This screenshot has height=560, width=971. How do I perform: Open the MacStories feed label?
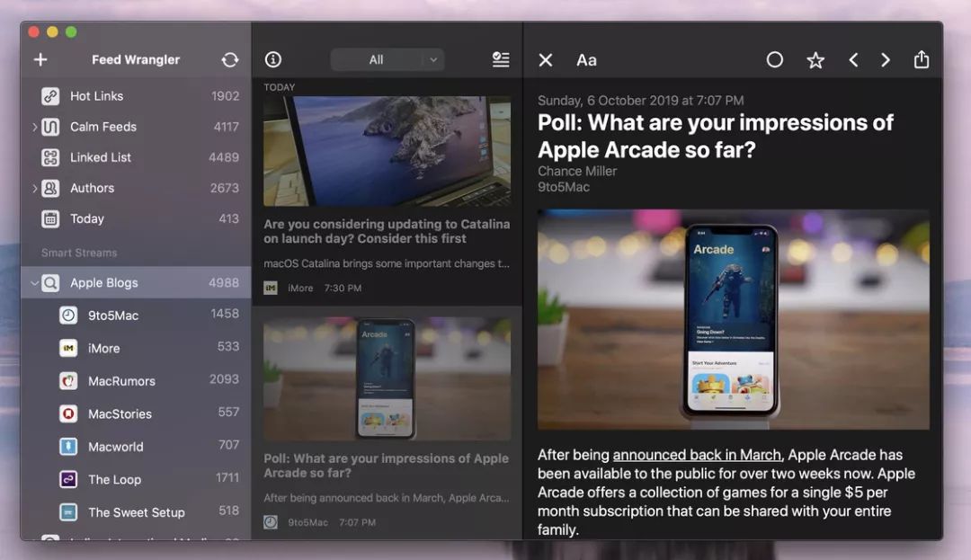click(x=120, y=413)
